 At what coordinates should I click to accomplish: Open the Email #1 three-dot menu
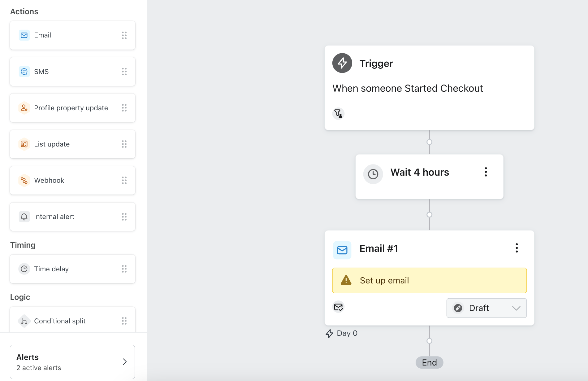pos(517,248)
